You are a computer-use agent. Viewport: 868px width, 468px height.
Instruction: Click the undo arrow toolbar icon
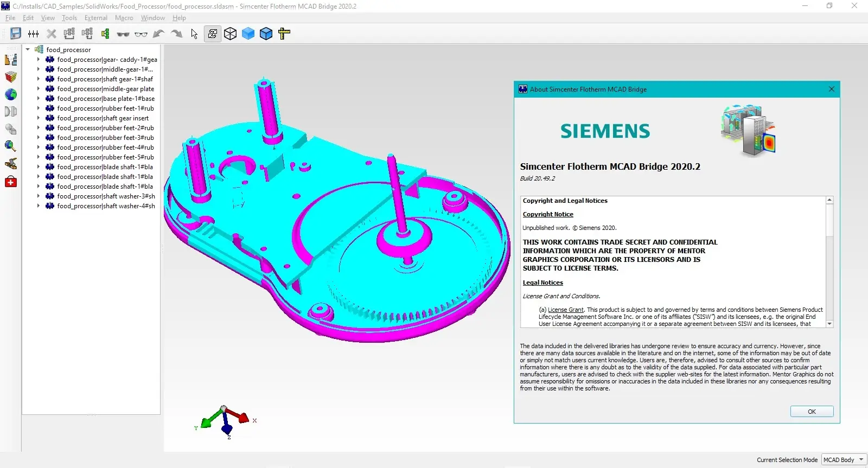tap(158, 34)
